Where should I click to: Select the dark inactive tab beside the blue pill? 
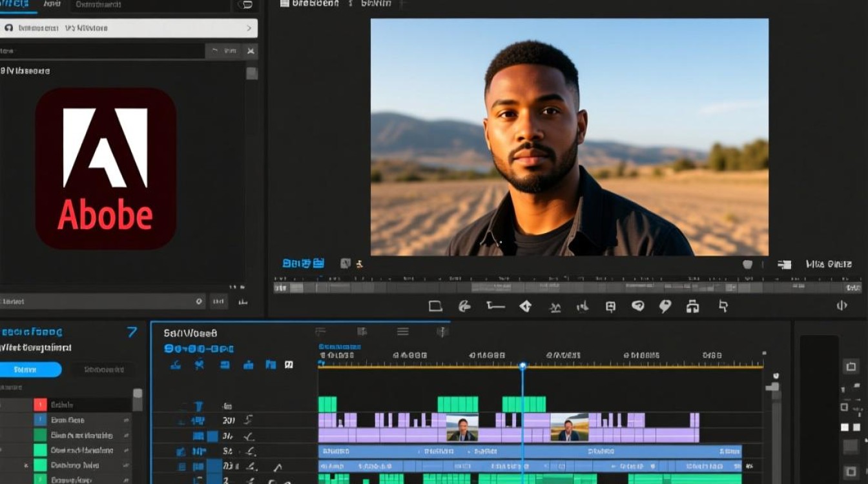click(x=103, y=370)
